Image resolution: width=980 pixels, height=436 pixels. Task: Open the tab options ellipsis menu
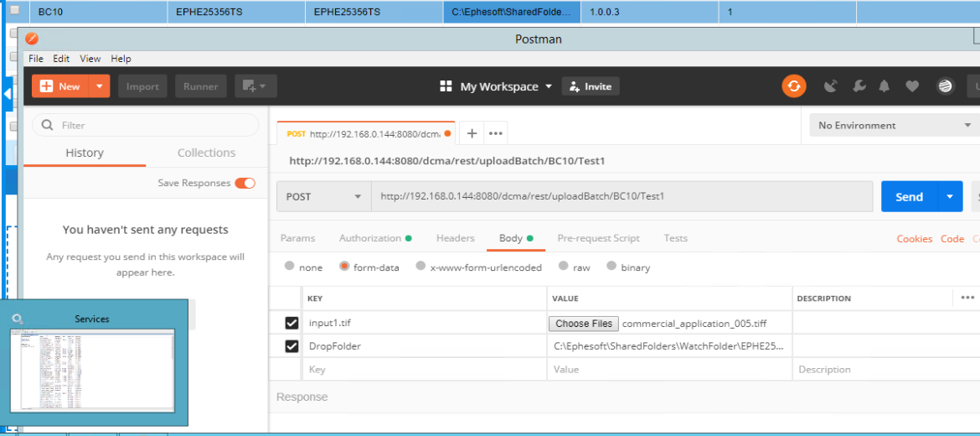click(496, 133)
